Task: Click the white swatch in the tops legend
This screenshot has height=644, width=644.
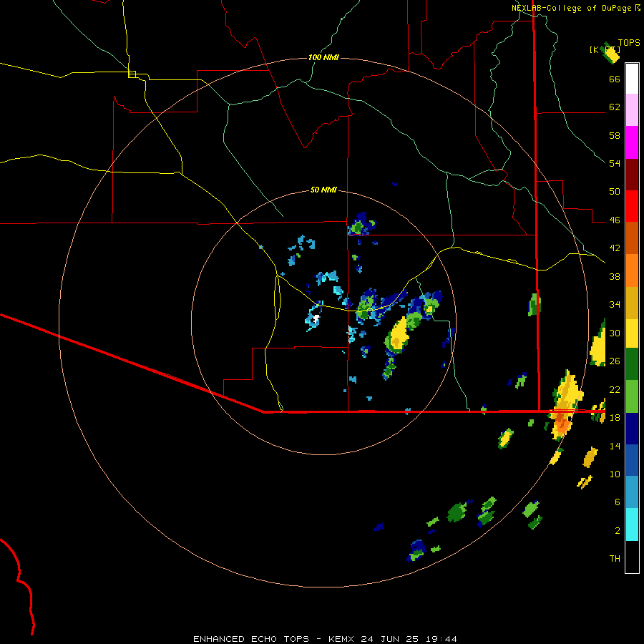Action: [x=632, y=79]
